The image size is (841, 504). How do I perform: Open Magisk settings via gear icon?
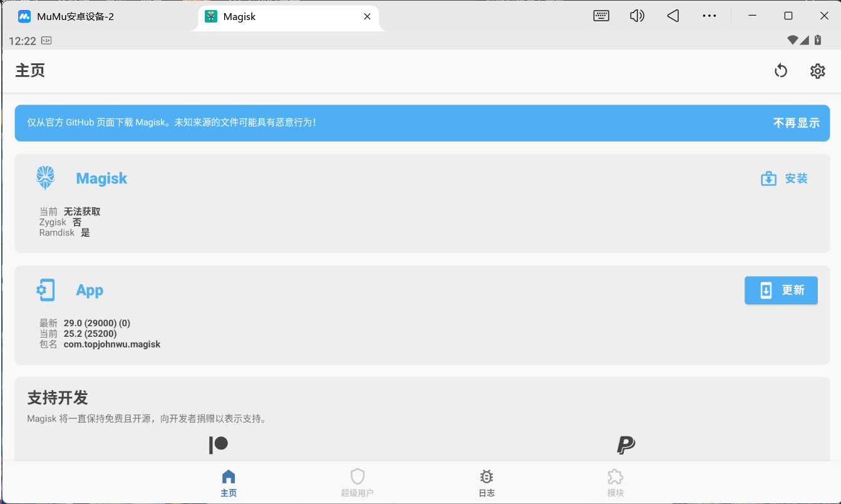click(817, 71)
